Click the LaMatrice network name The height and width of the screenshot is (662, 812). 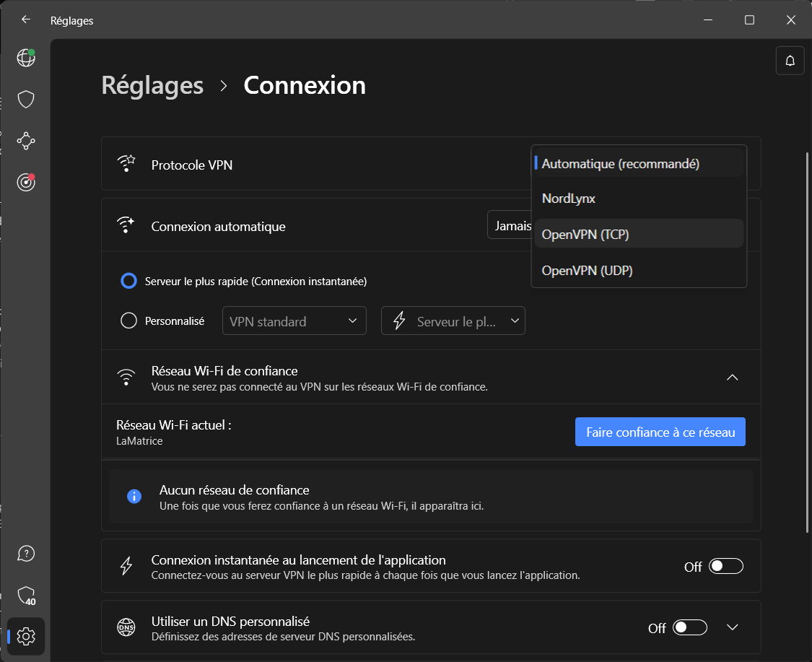[139, 441]
